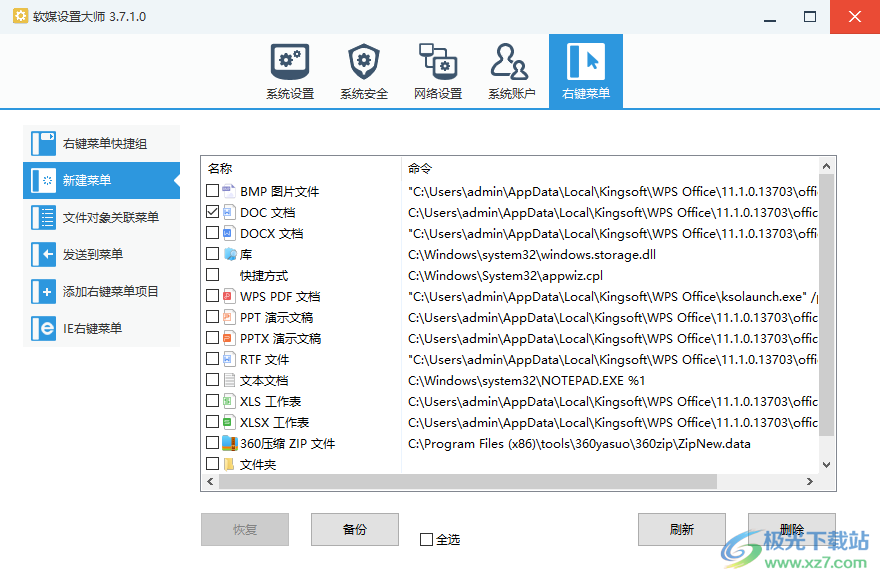Click the 360压缩 ZIP 文件 icon
880x579 pixels.
(229, 443)
